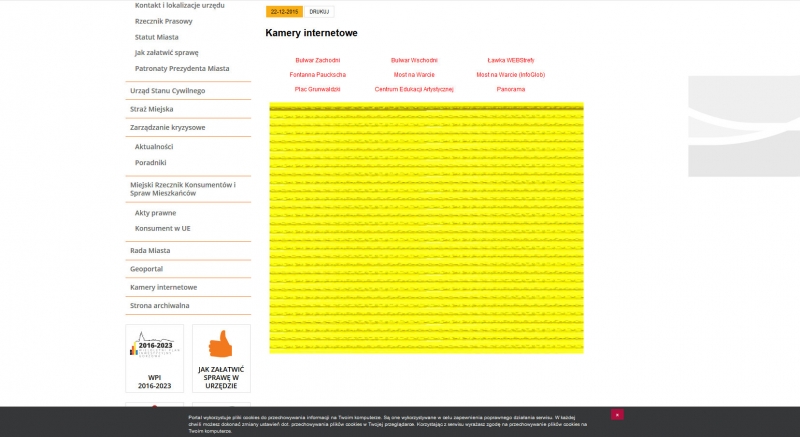Click the orange thumbs-up icon tile
This screenshot has width=800, height=437.
tap(221, 345)
